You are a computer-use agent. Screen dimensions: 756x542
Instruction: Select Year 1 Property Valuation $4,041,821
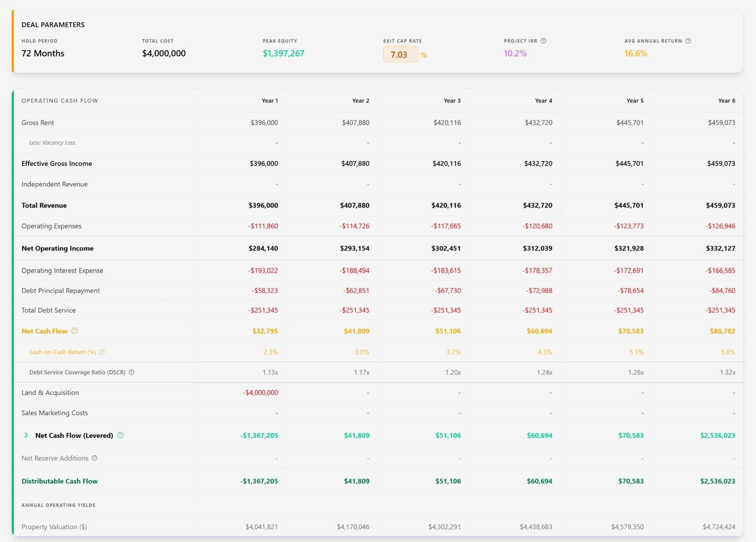point(261,527)
